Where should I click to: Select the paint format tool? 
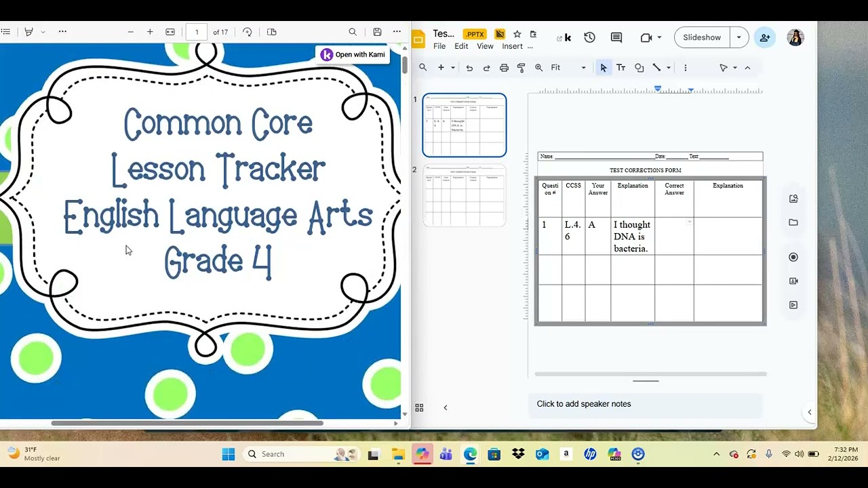521,68
